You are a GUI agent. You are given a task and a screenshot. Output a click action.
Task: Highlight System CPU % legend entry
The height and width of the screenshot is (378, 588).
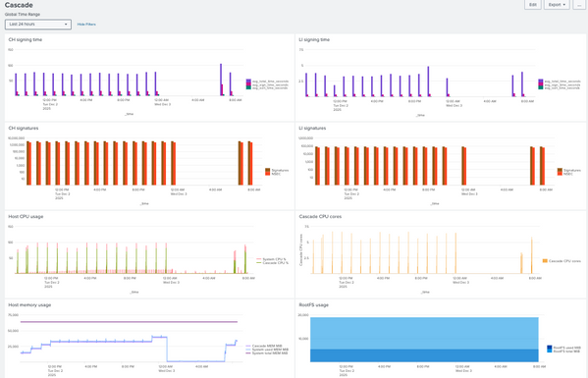pyautogui.click(x=271, y=259)
